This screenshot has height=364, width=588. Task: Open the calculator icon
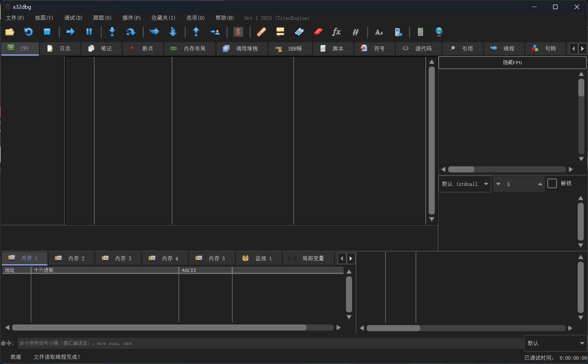click(420, 32)
